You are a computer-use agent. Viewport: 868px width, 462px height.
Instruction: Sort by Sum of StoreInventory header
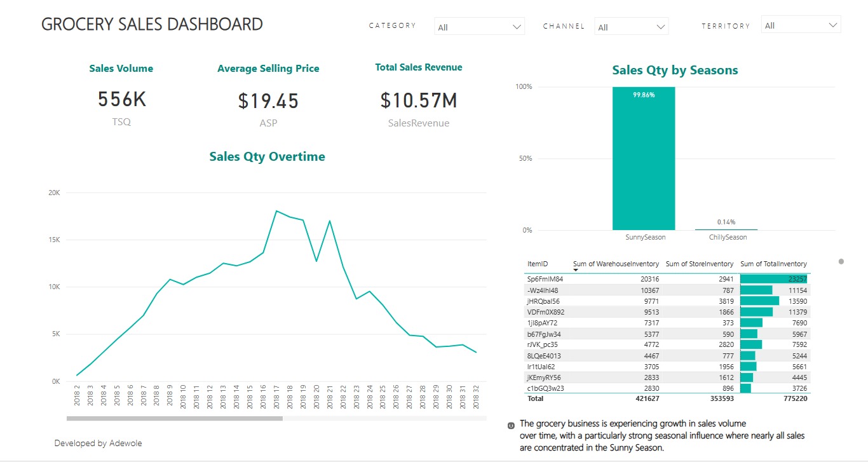[x=699, y=264]
